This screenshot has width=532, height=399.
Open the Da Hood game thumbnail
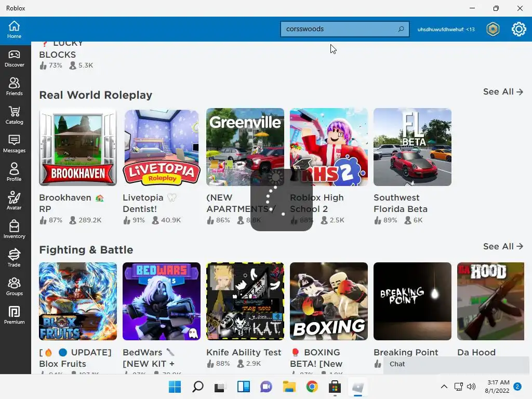490,301
